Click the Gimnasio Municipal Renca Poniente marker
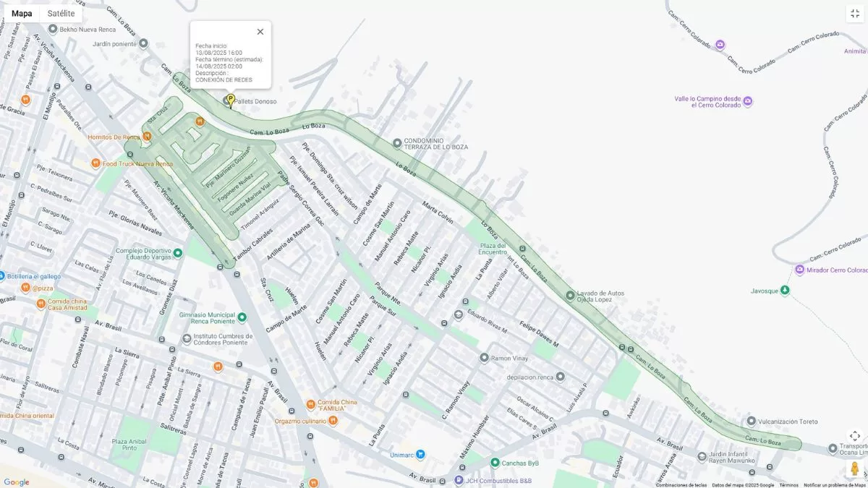 [242, 317]
